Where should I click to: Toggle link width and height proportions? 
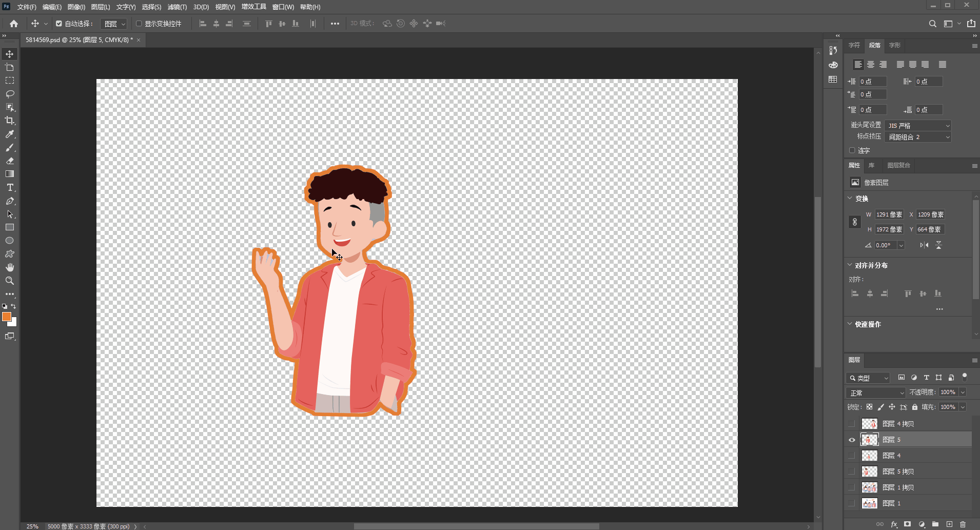[855, 222]
